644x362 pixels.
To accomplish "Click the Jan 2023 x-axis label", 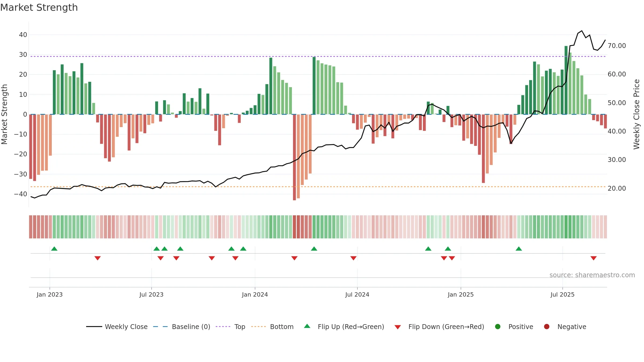I will click(50, 294).
